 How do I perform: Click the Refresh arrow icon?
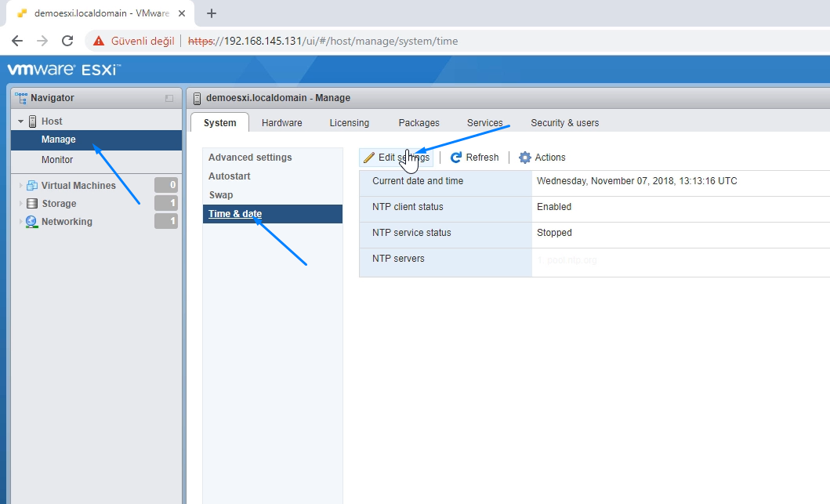pos(456,158)
